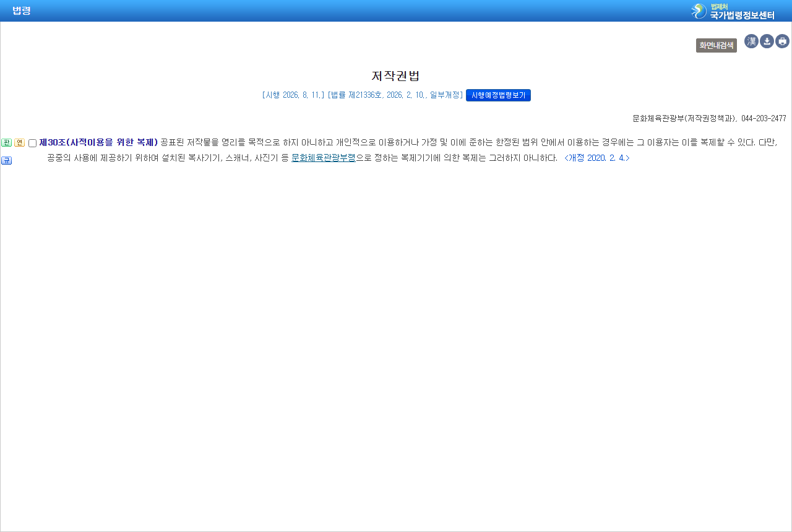Open 판 (precedents) icon beside Article 30
This screenshot has width=792, height=532.
click(x=6, y=143)
